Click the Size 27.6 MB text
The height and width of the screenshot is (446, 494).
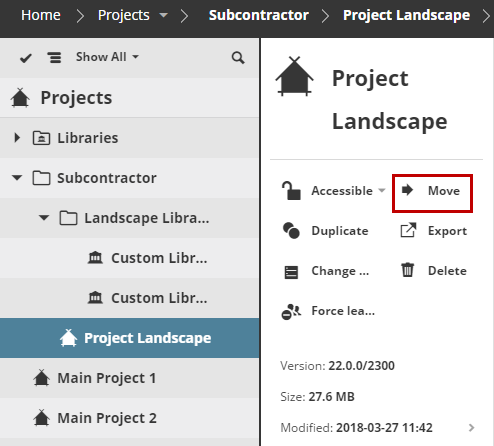tap(317, 397)
